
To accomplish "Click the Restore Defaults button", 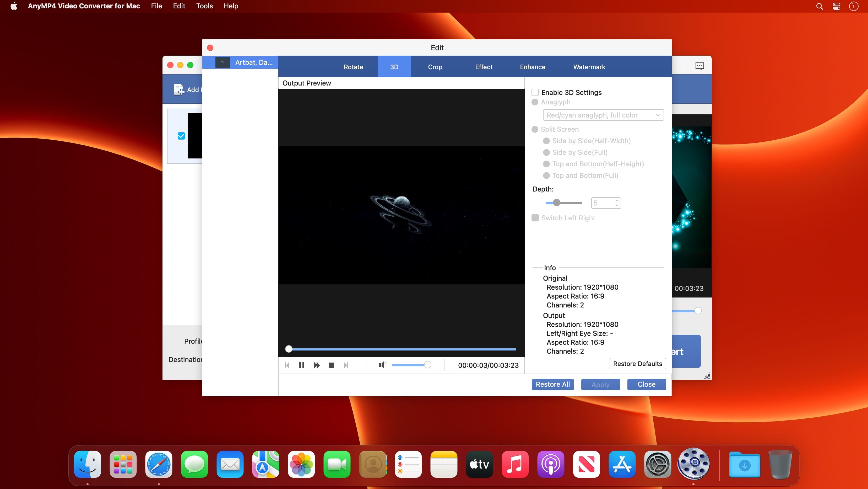I will point(638,364).
